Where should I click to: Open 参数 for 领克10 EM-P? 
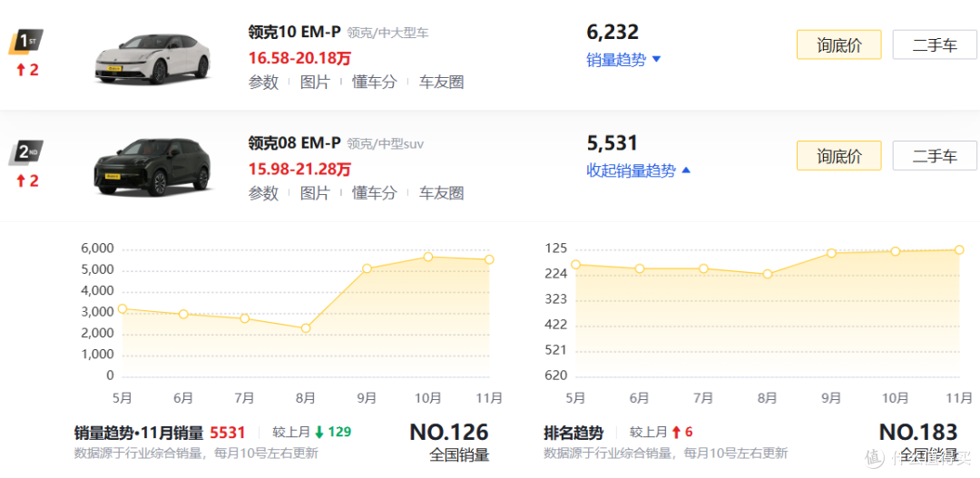coord(263,82)
